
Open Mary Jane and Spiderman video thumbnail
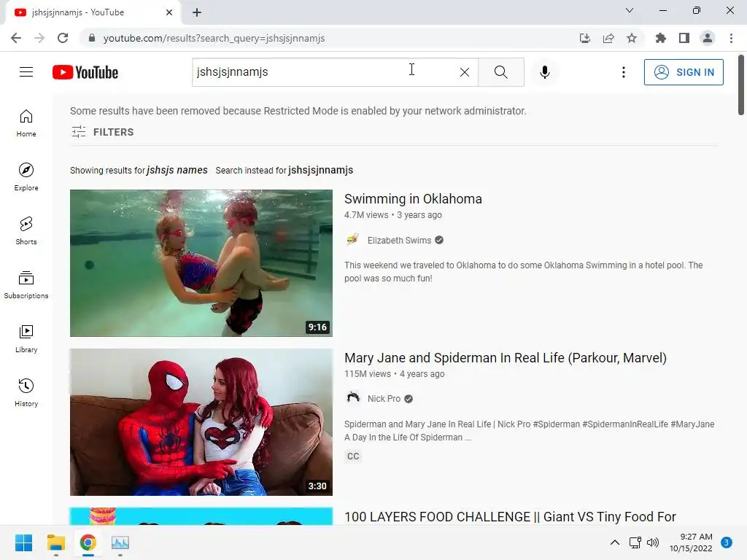tap(201, 422)
